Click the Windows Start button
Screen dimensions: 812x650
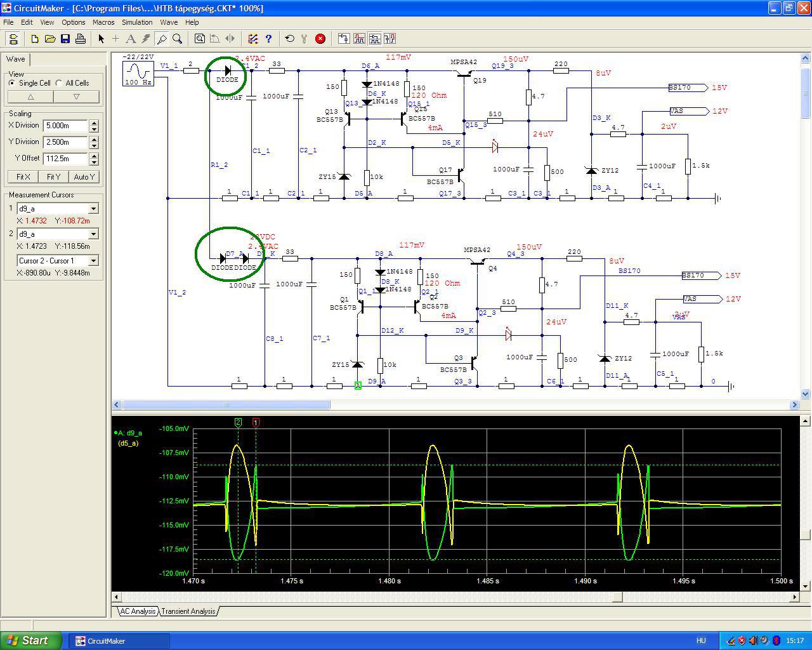tap(31, 640)
